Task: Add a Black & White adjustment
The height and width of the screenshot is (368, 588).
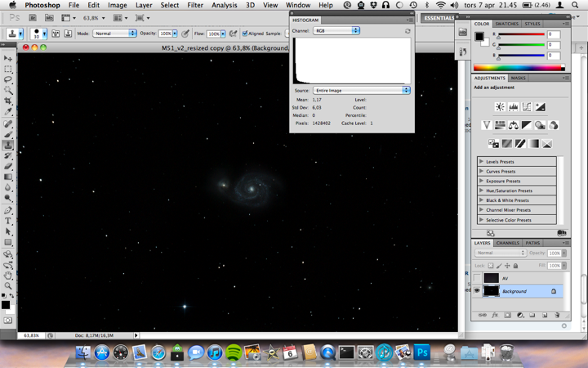Action: (527, 125)
